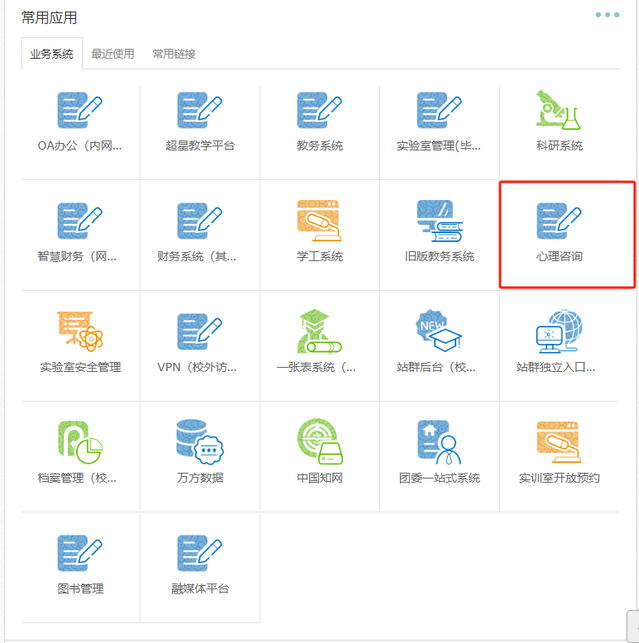This screenshot has width=639, height=643.
Task: Click the 教务系统 text label
Action: point(319,146)
